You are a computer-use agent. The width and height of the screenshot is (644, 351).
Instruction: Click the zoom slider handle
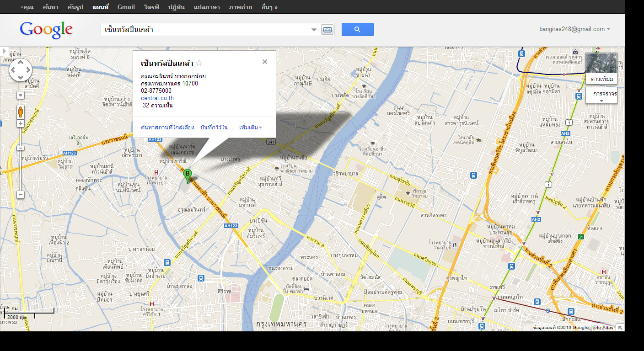[21, 148]
